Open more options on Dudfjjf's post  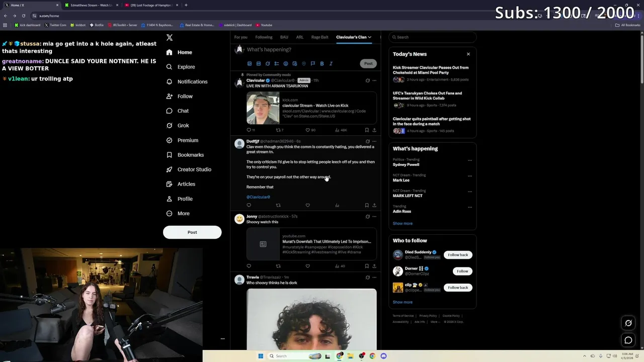point(374,141)
